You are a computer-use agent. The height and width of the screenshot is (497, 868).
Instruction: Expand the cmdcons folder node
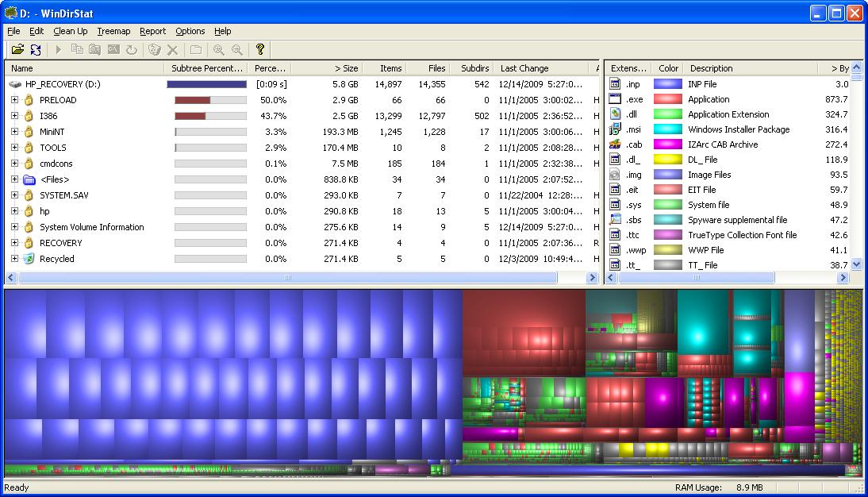point(14,164)
